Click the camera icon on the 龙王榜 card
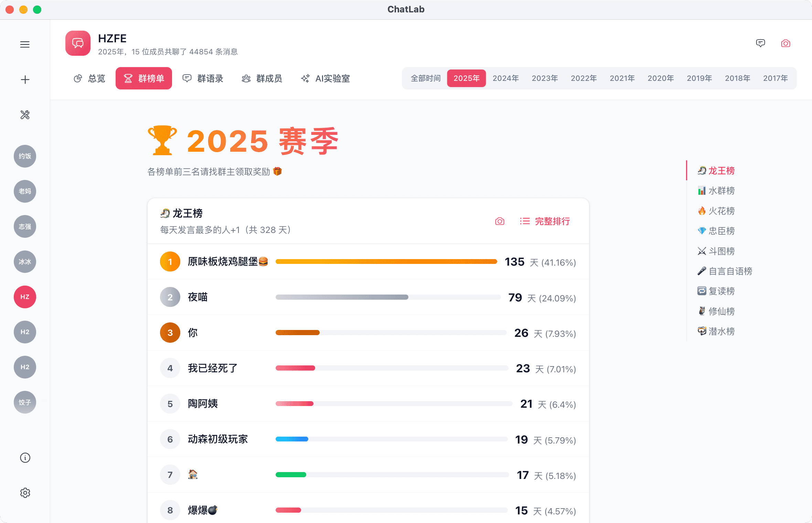Image resolution: width=812 pixels, height=523 pixels. [500, 221]
